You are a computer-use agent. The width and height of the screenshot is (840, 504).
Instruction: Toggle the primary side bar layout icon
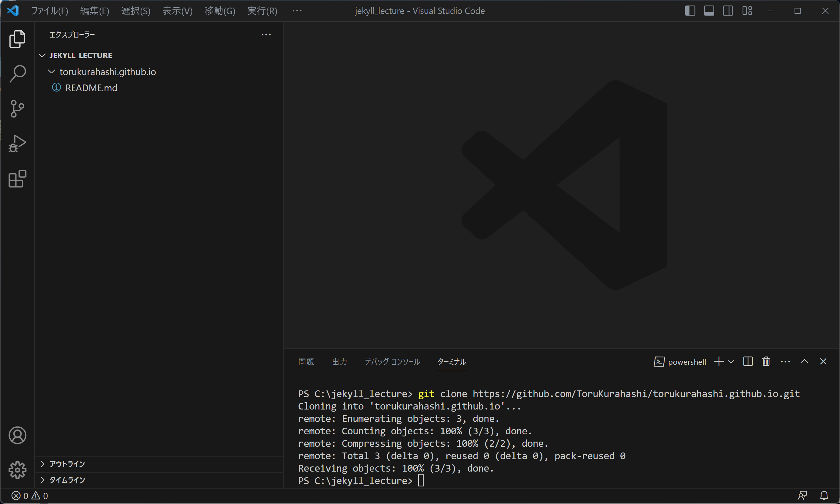tap(690, 11)
